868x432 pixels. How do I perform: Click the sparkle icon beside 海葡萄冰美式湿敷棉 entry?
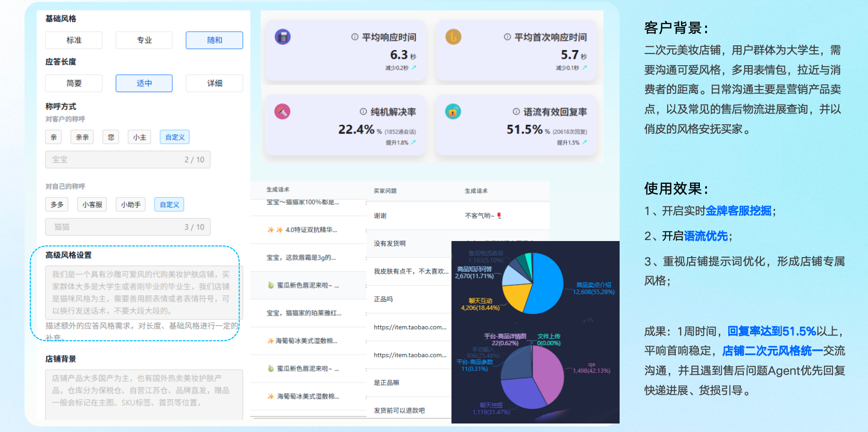(272, 340)
